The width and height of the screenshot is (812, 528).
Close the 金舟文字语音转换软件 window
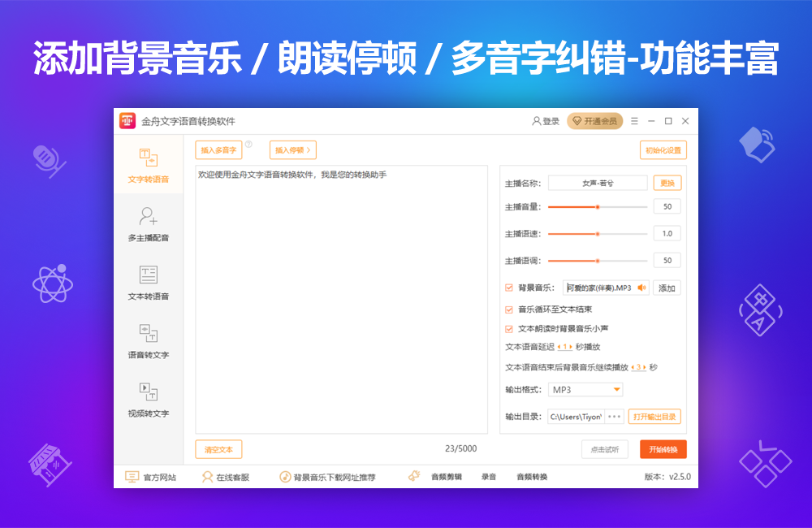685,121
